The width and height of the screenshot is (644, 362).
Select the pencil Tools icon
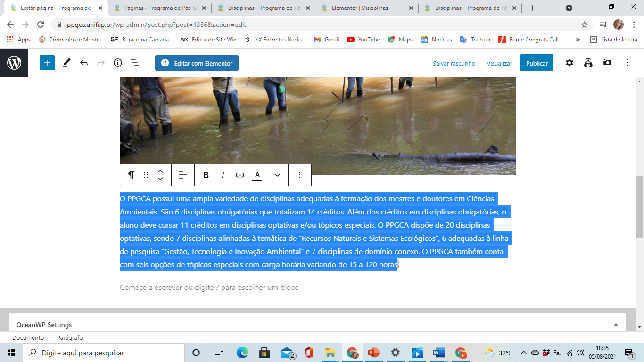coord(67,63)
